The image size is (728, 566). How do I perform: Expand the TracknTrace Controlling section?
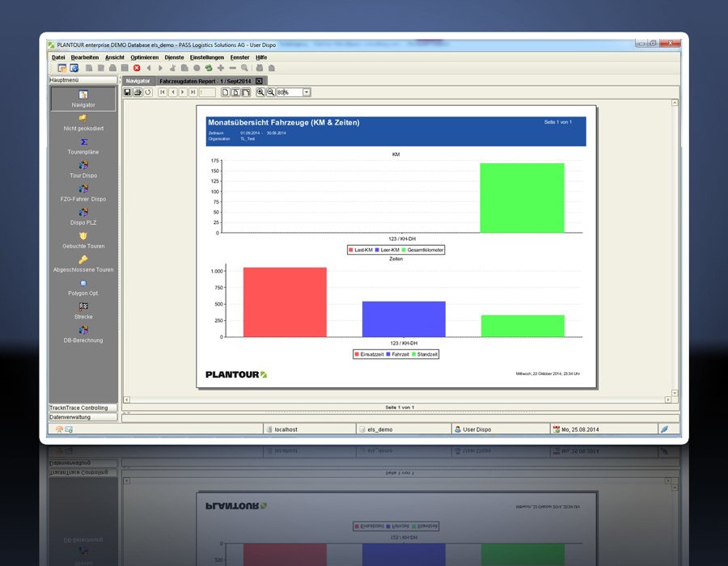(83, 408)
